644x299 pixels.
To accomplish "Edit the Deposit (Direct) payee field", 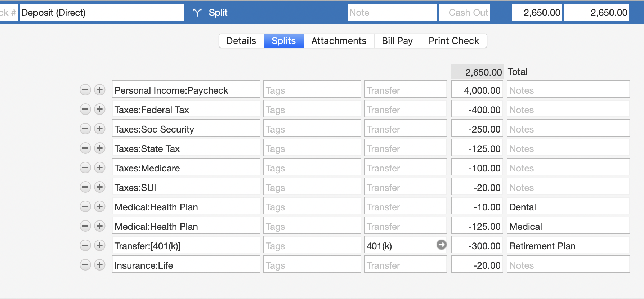I will click(102, 12).
